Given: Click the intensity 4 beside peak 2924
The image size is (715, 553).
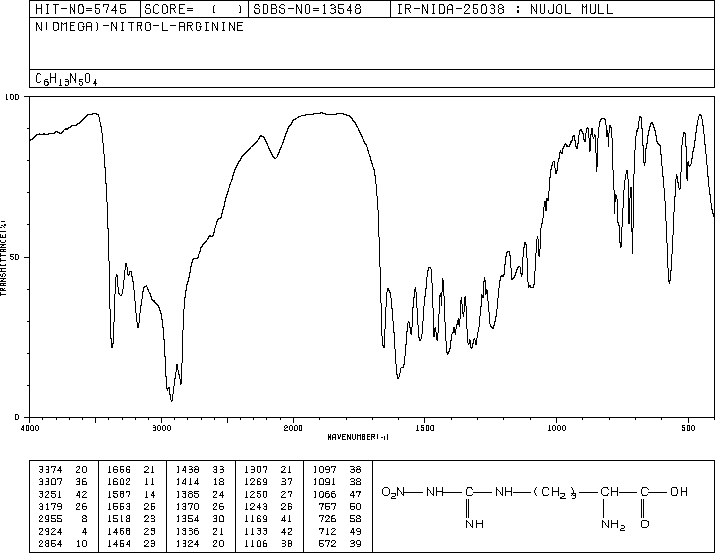Looking at the screenshot, I should (84, 531).
